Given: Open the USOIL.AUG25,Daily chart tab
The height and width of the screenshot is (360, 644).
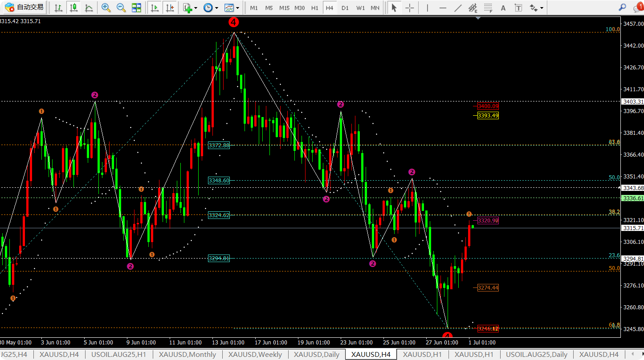Looking at the screenshot, I should click(537, 355).
